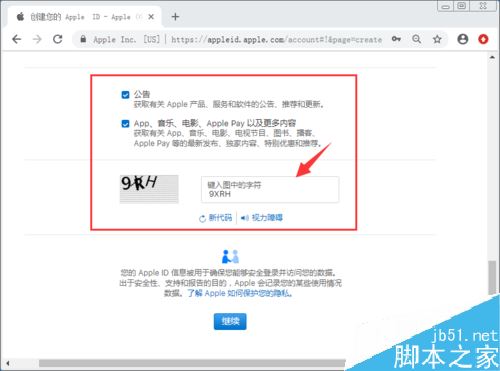Viewport: 500px width, 371px height.
Task: Request new code via 新代码 link
Action: (x=215, y=218)
